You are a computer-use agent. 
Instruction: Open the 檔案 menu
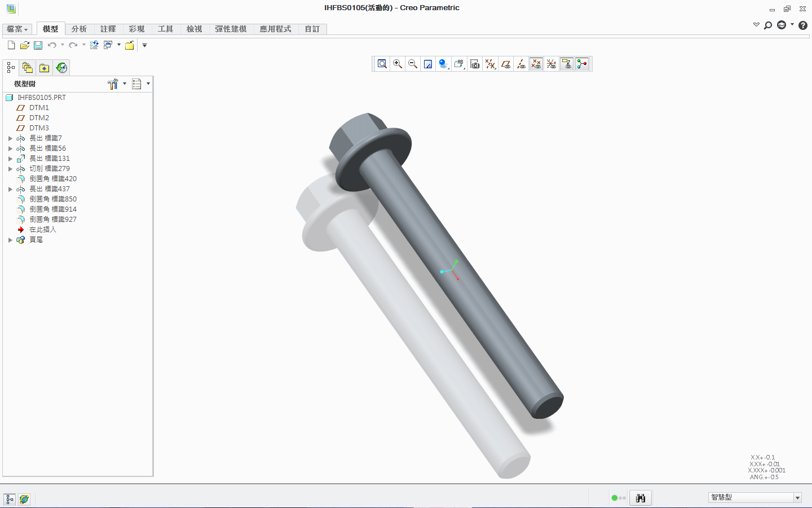tap(17, 29)
